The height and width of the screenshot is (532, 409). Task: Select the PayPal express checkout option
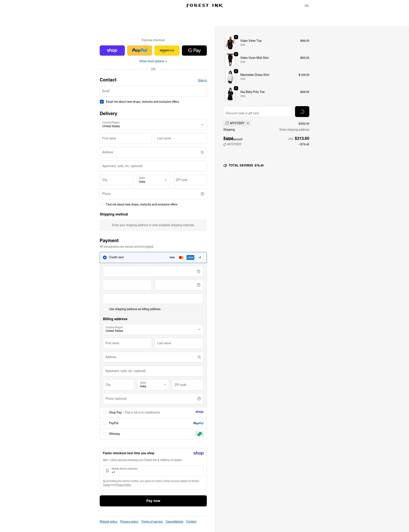click(x=140, y=51)
